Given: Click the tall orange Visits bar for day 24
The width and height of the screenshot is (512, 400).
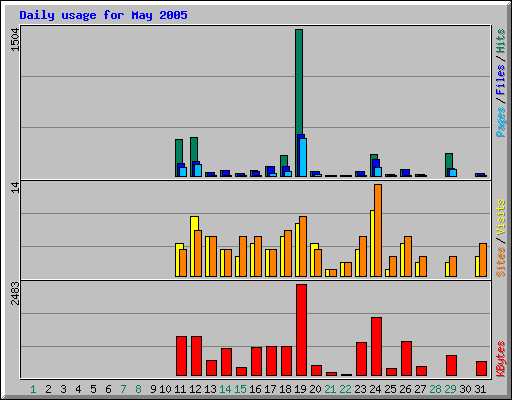Looking at the screenshot, I should 378,230.
